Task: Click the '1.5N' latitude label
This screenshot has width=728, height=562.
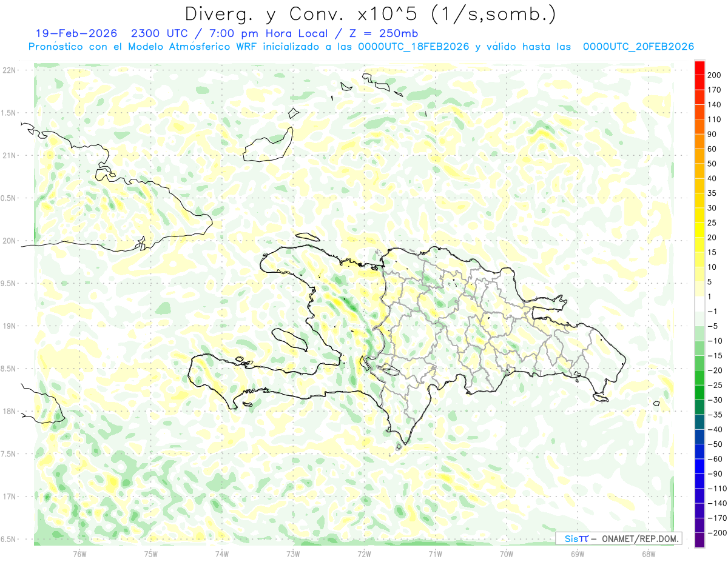Action: pyautogui.click(x=8, y=113)
